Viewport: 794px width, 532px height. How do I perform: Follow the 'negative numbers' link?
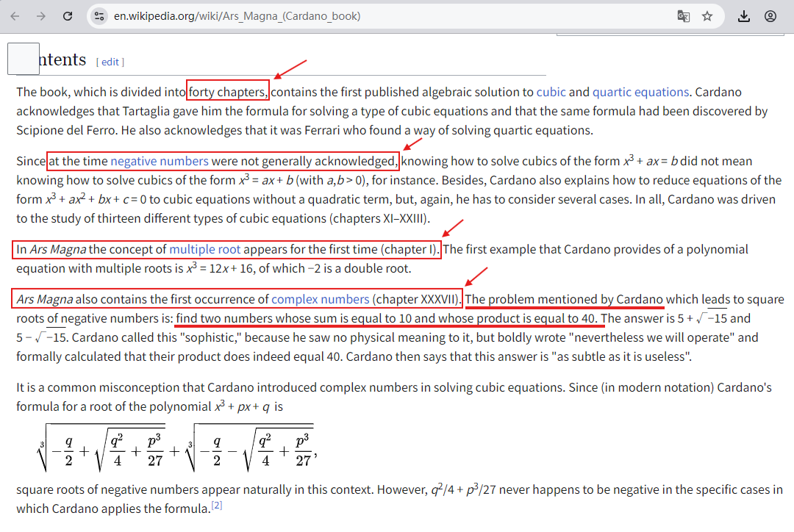(x=160, y=161)
